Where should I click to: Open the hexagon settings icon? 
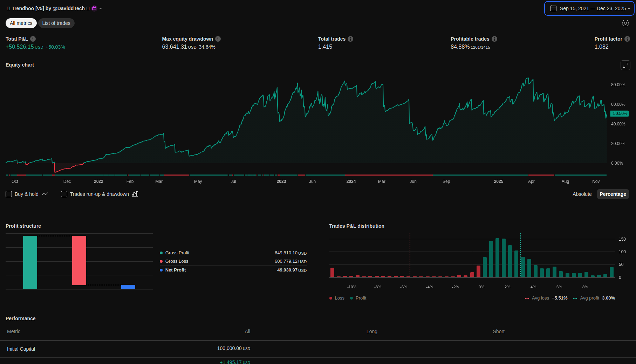625,23
